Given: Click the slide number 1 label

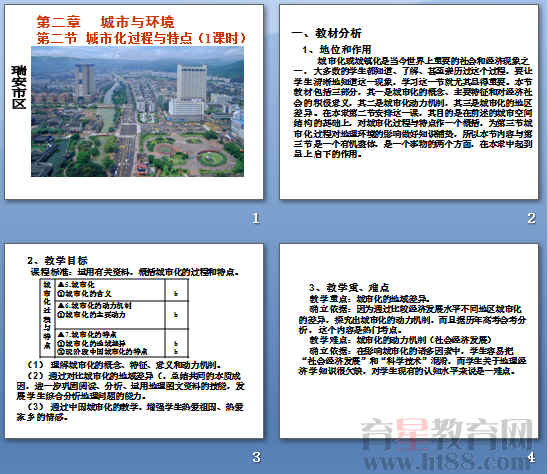Looking at the screenshot, I should coord(256,218).
